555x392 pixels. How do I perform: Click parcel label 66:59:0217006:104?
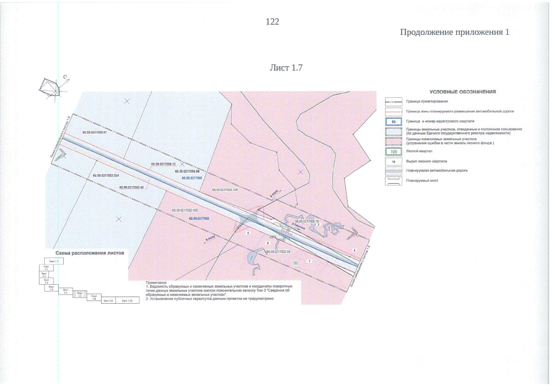(224, 190)
